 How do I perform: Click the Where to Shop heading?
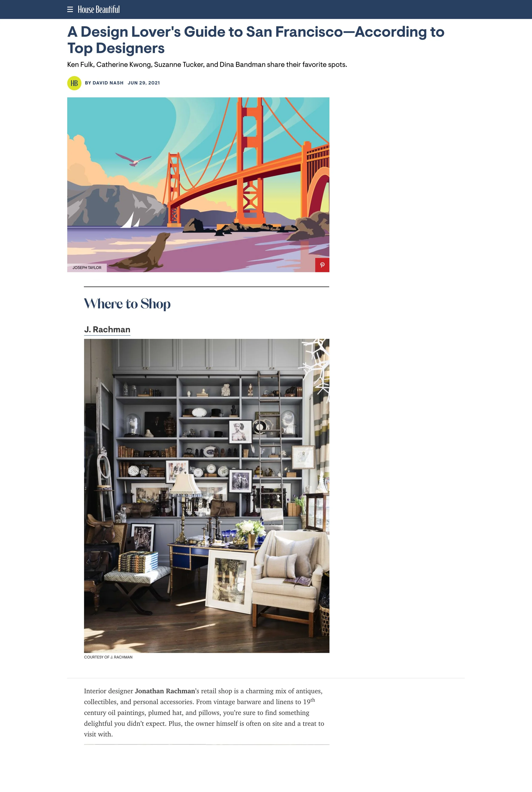[x=127, y=304]
